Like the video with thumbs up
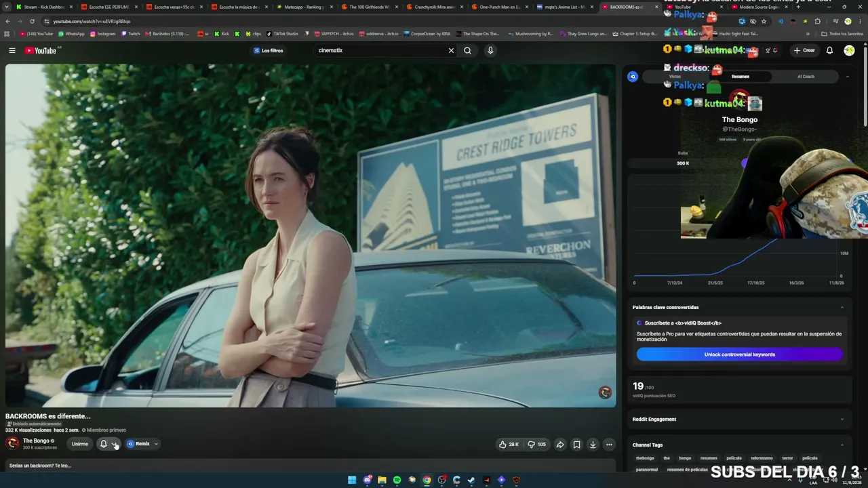The height and width of the screenshot is (488, 868). [x=509, y=445]
